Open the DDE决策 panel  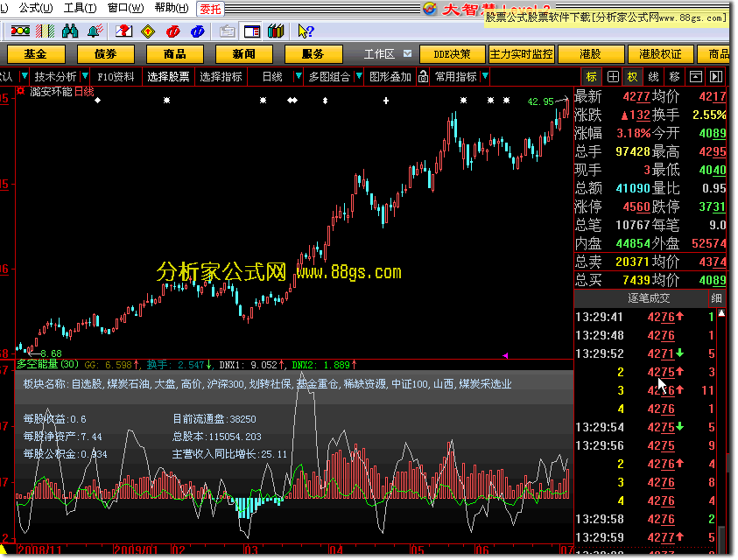pos(452,54)
